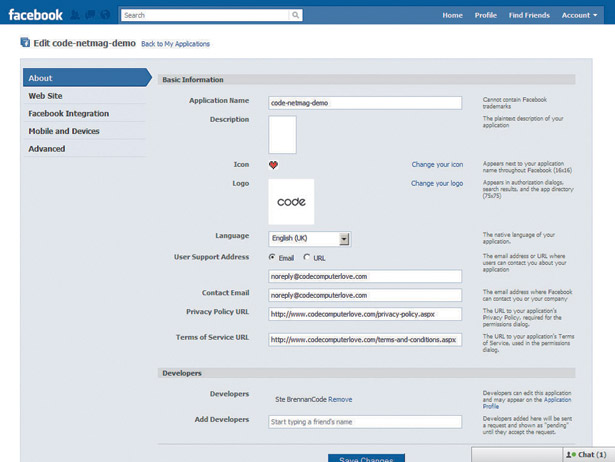Open the Chat (1) bar
The width and height of the screenshot is (615, 462).
point(589,455)
